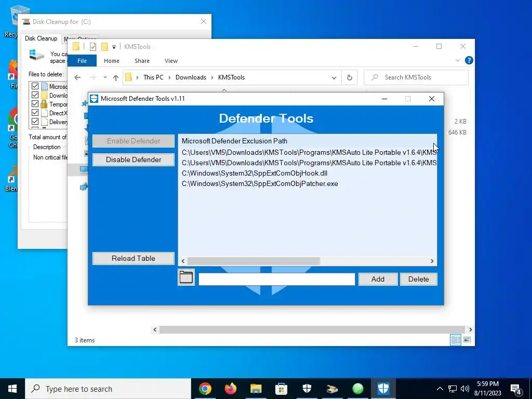Open quick access toolbar customize dropdown
The width and height of the screenshot is (532, 399).
(114, 47)
